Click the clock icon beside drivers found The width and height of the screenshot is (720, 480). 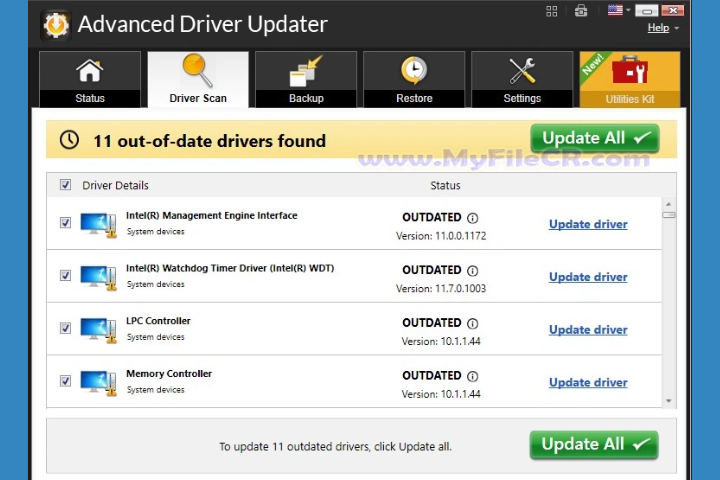(x=69, y=140)
